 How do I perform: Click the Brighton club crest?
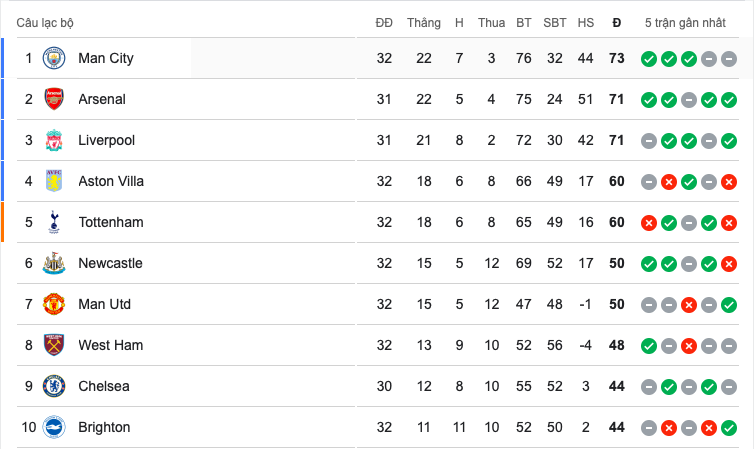(x=54, y=427)
